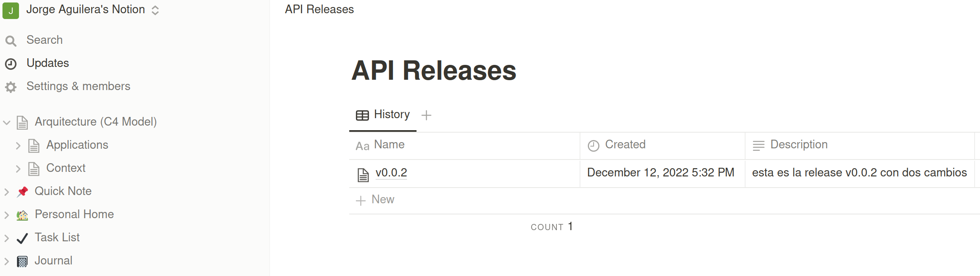Image resolution: width=980 pixels, height=276 pixels.
Task: Open the workspace switcher arrows
Action: click(155, 10)
